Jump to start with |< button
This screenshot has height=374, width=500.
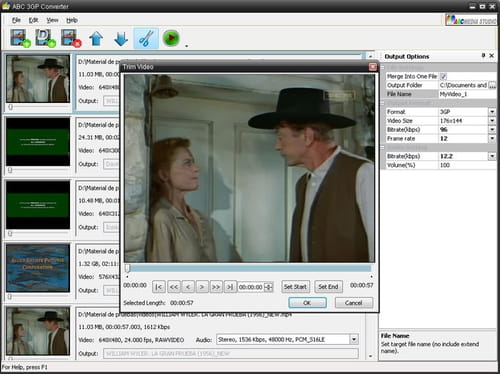pyautogui.click(x=159, y=287)
